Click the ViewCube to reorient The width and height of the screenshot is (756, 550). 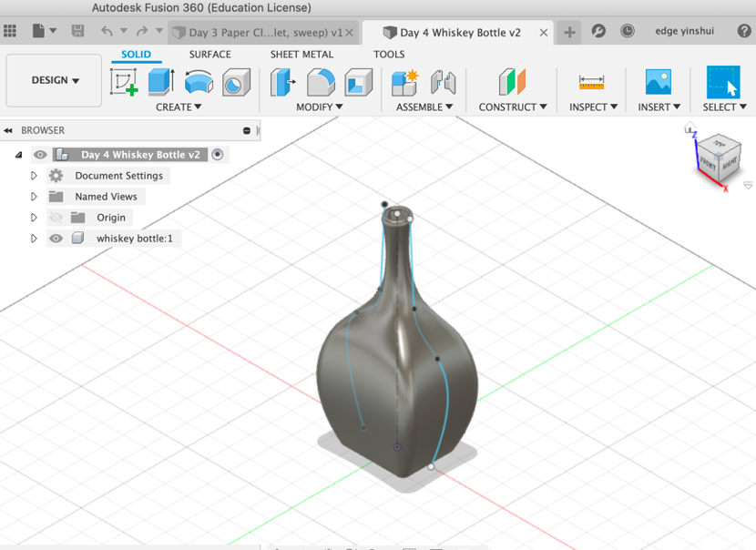click(x=719, y=158)
